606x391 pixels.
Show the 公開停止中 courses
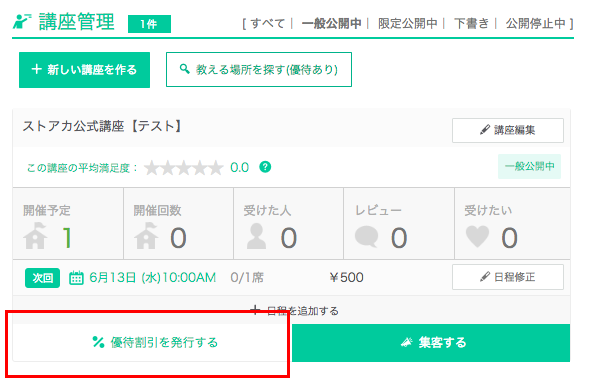(x=535, y=24)
